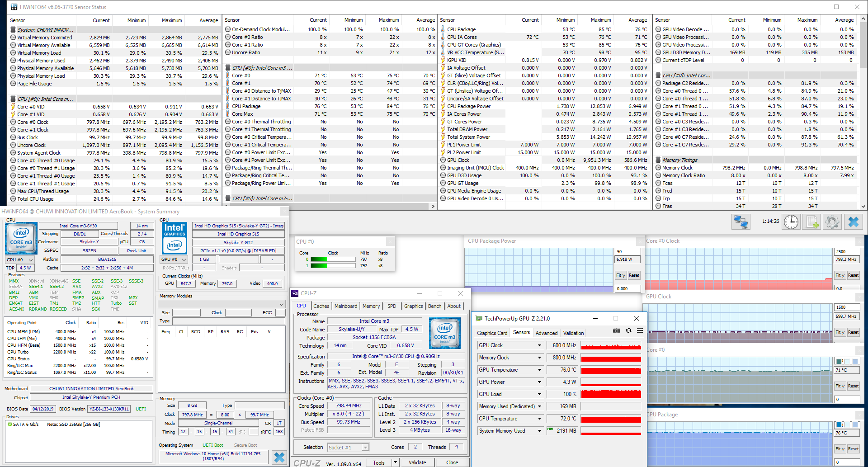Click blue X button in System Summary
868x467 pixels.
[279, 457]
